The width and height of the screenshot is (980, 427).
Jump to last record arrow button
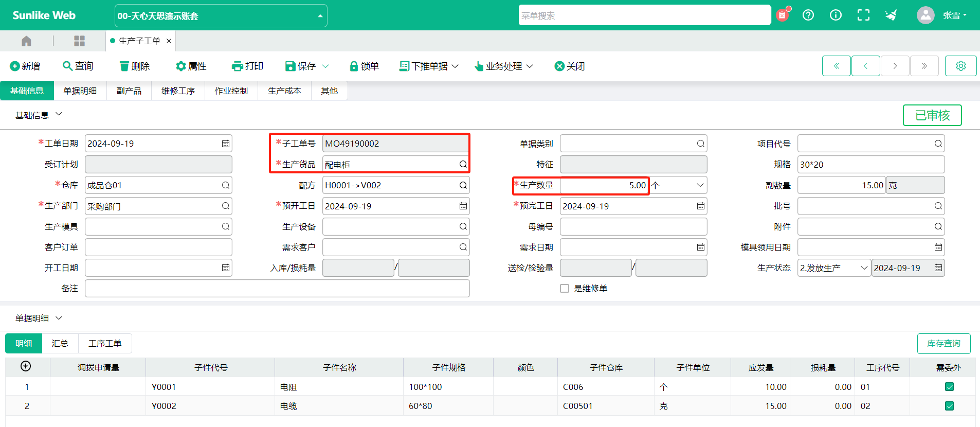coord(924,66)
